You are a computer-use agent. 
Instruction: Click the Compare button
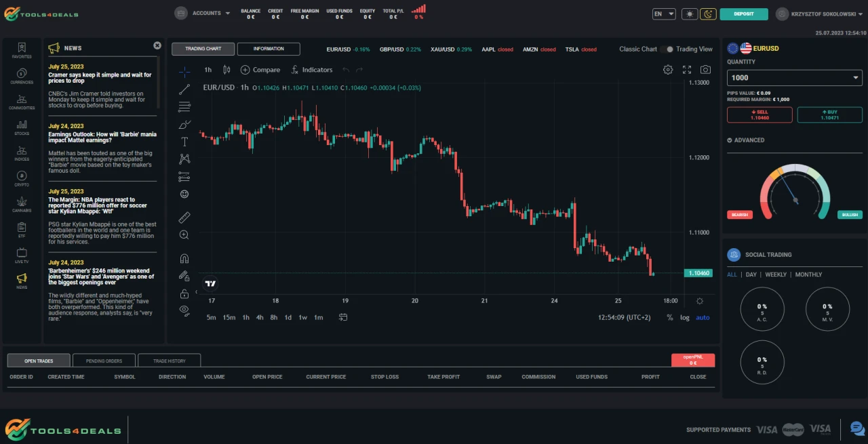coord(260,70)
